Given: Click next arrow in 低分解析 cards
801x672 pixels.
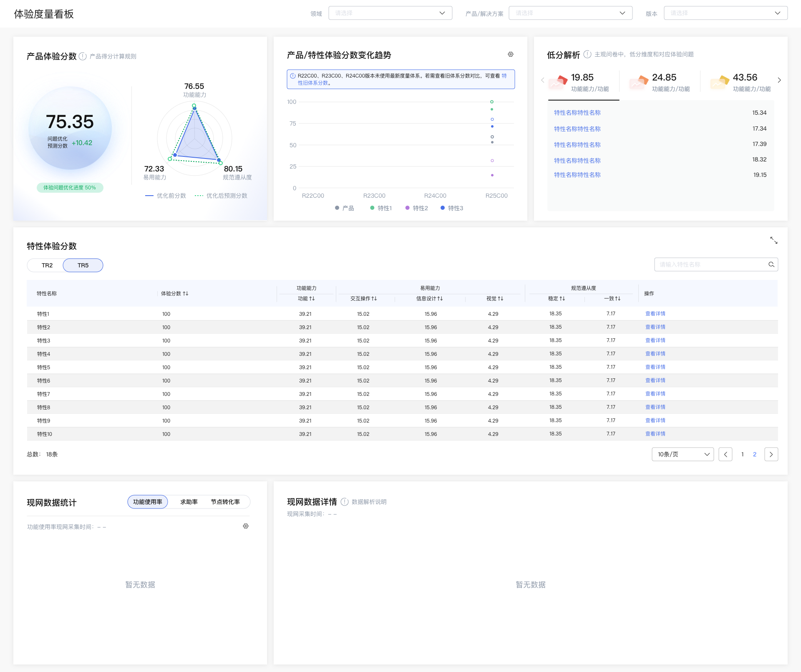Looking at the screenshot, I should point(779,80).
